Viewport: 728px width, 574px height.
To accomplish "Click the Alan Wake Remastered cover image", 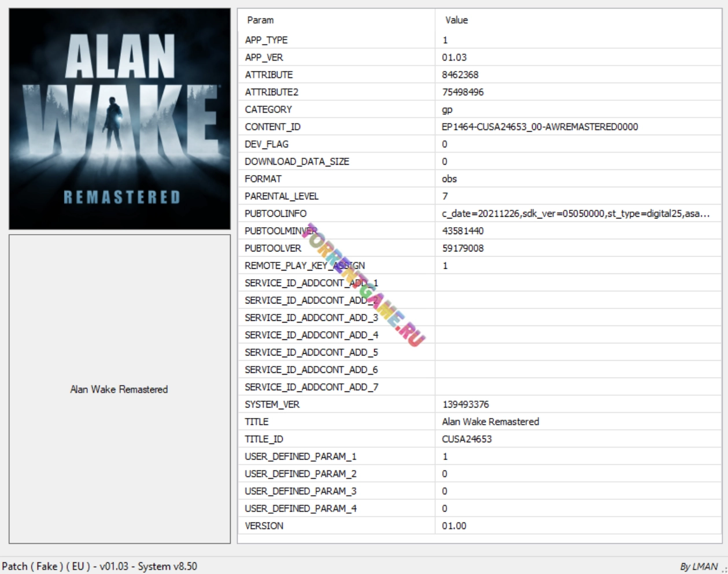I will pos(120,119).
